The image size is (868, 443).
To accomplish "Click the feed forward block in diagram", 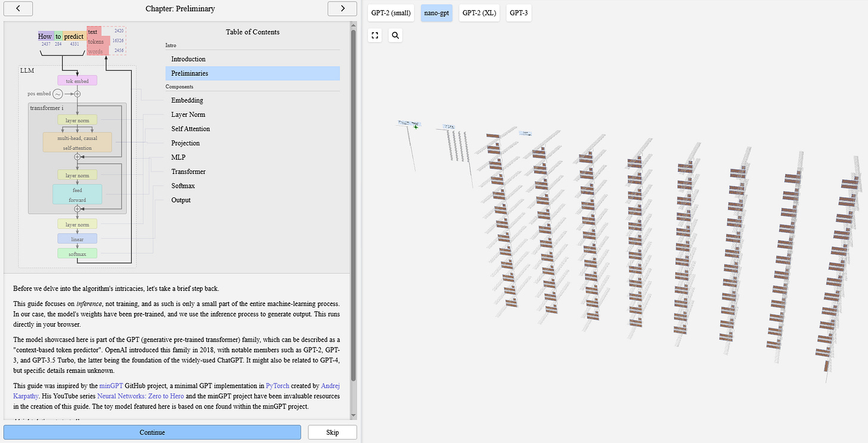I will pyautogui.click(x=77, y=194).
